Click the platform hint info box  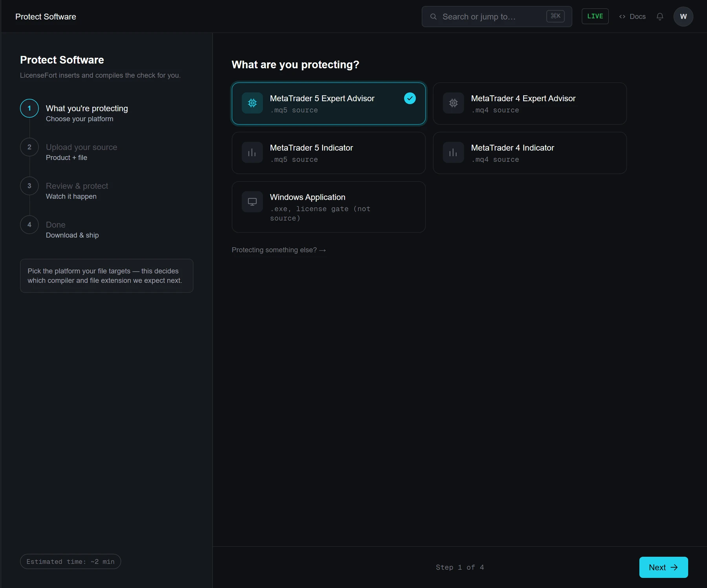(107, 276)
